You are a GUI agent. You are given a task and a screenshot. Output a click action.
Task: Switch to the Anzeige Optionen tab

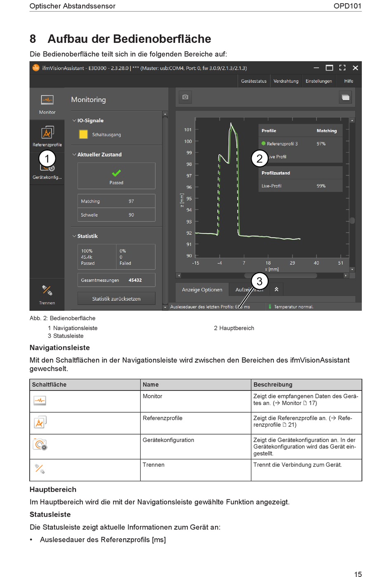coord(202,290)
